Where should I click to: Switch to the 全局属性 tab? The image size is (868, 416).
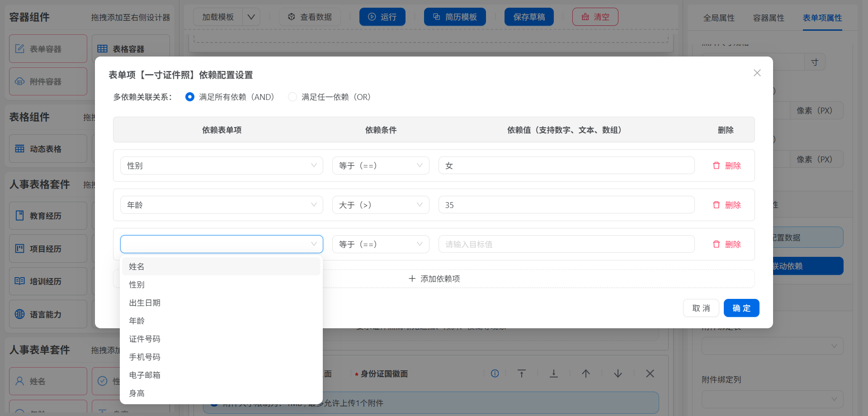719,18
